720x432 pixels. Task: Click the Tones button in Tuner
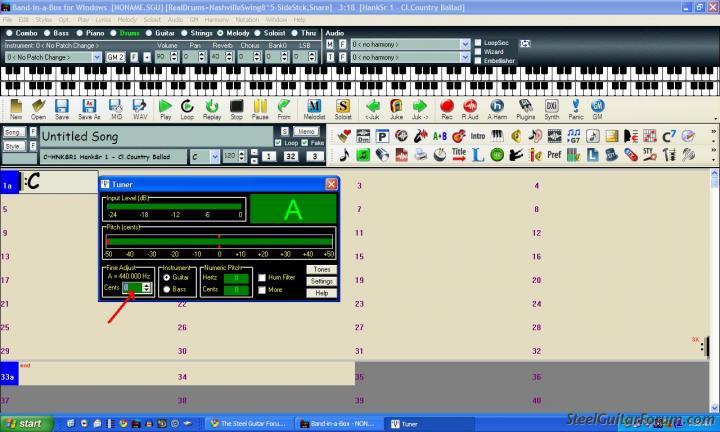[x=321, y=270]
